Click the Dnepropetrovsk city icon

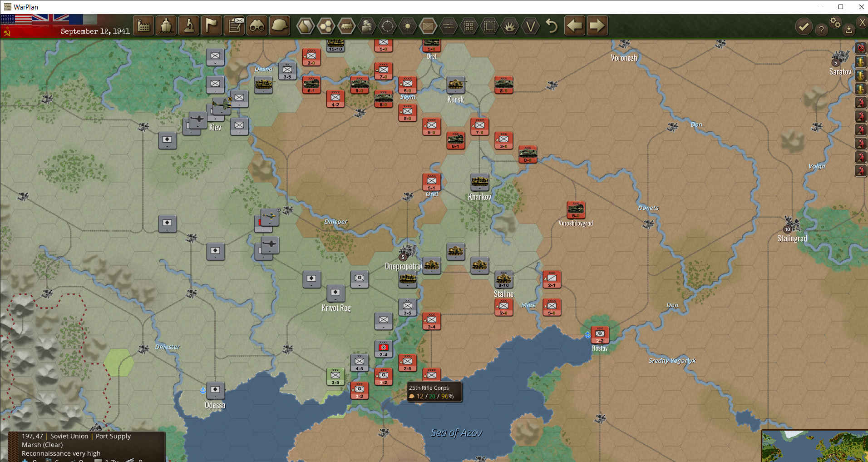408,252
